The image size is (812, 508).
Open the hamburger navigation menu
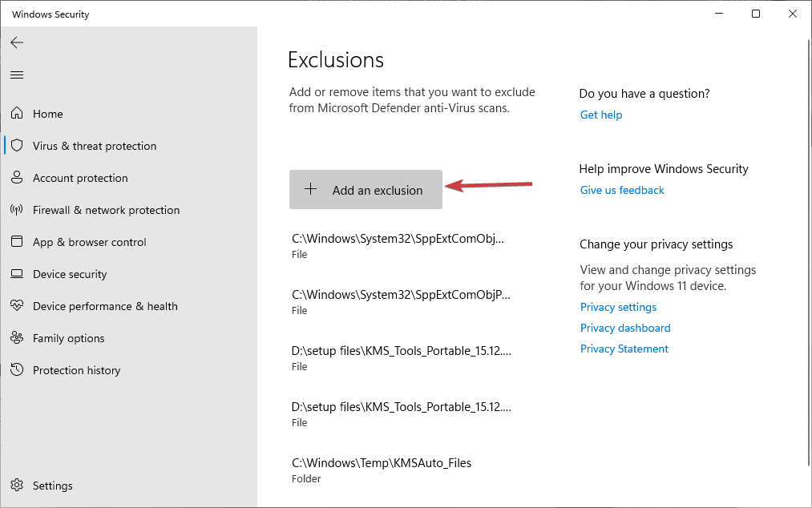[17, 75]
